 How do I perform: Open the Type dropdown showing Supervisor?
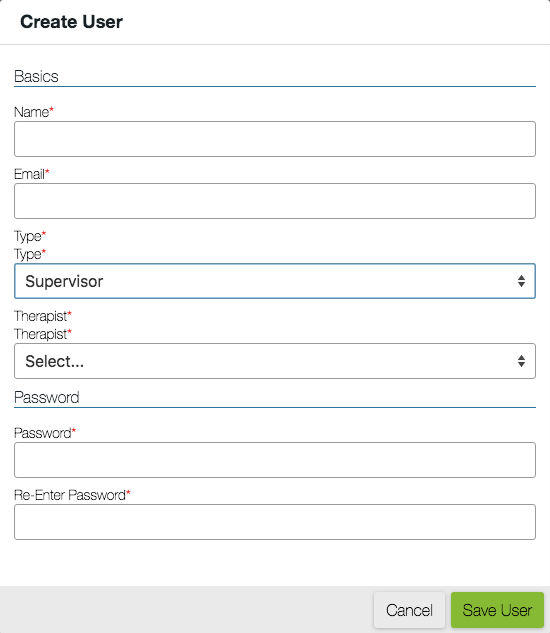tap(275, 281)
